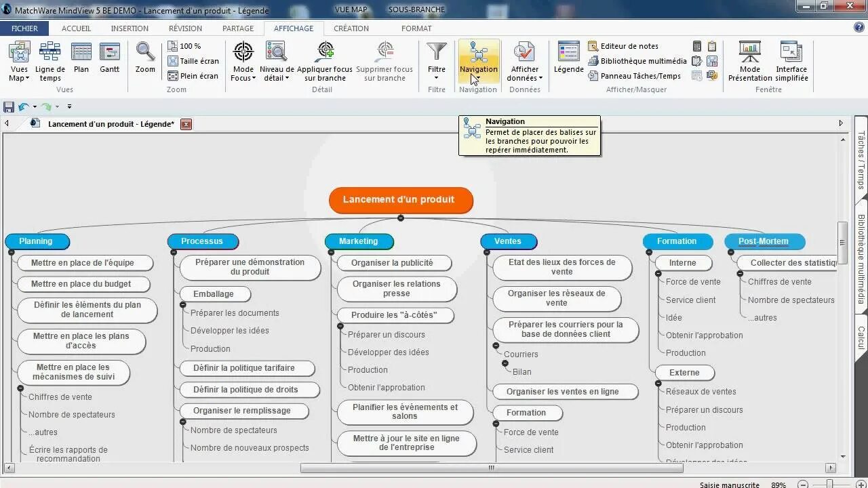Open the Mode Focus dropdown
The width and height of the screenshot is (868, 488).
[x=243, y=62]
